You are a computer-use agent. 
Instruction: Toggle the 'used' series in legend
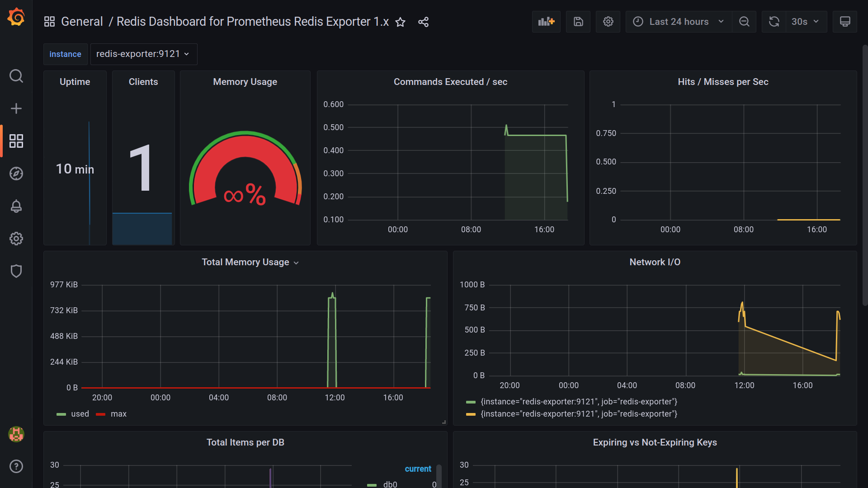[x=80, y=414]
